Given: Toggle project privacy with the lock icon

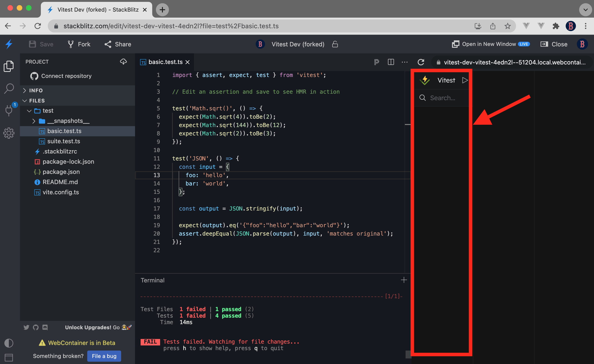Looking at the screenshot, I should [335, 44].
